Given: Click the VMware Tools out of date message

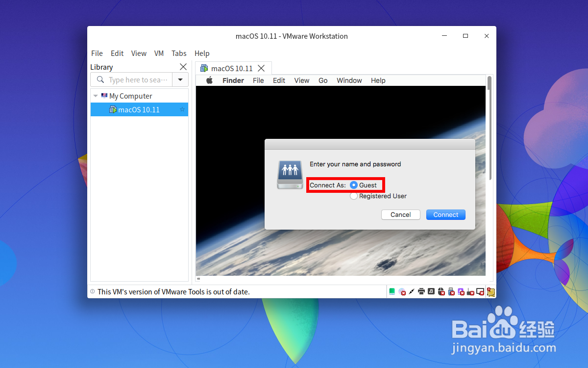Looking at the screenshot, I should (x=173, y=291).
